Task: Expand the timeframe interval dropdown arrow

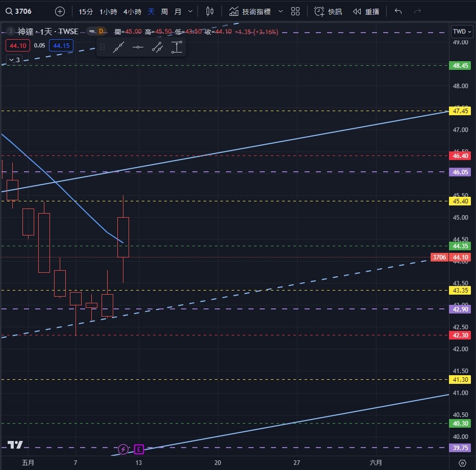Action: coord(190,12)
